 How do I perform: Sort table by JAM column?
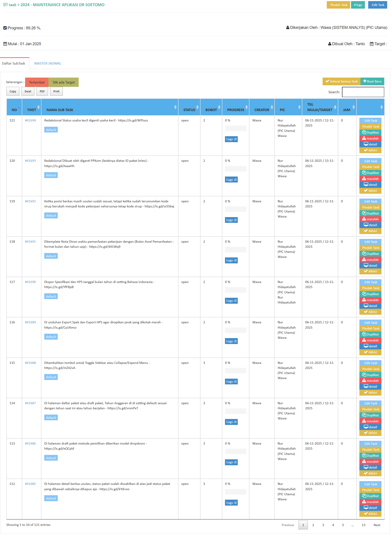pos(347,107)
